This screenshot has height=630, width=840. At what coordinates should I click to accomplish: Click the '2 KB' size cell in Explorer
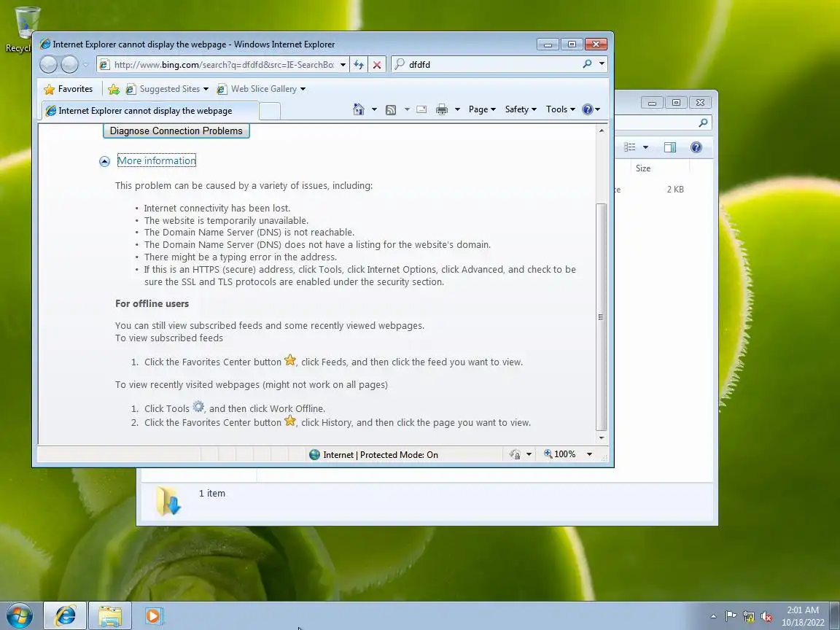[x=675, y=190]
